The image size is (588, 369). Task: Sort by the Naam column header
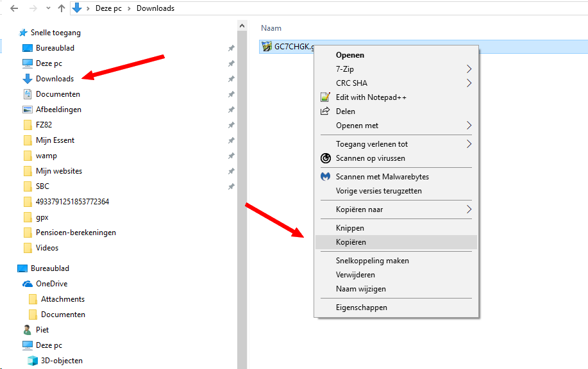coord(271,28)
